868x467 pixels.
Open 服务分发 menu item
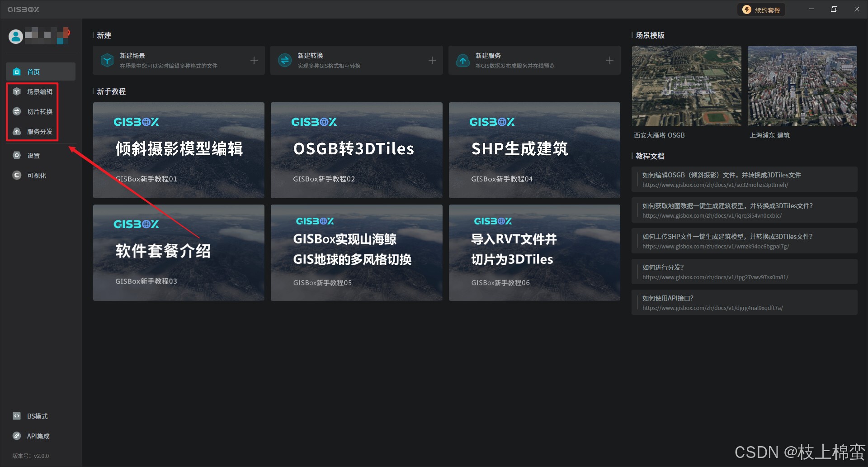point(40,131)
